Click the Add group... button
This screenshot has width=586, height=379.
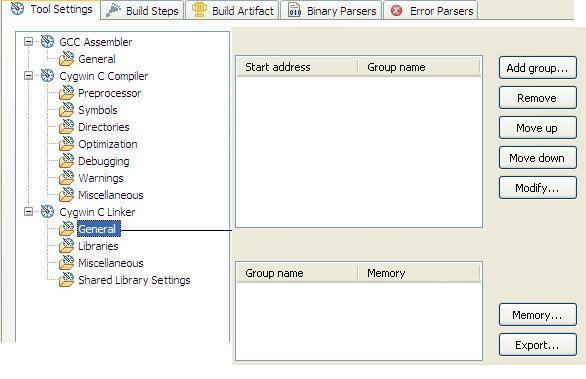pos(537,68)
